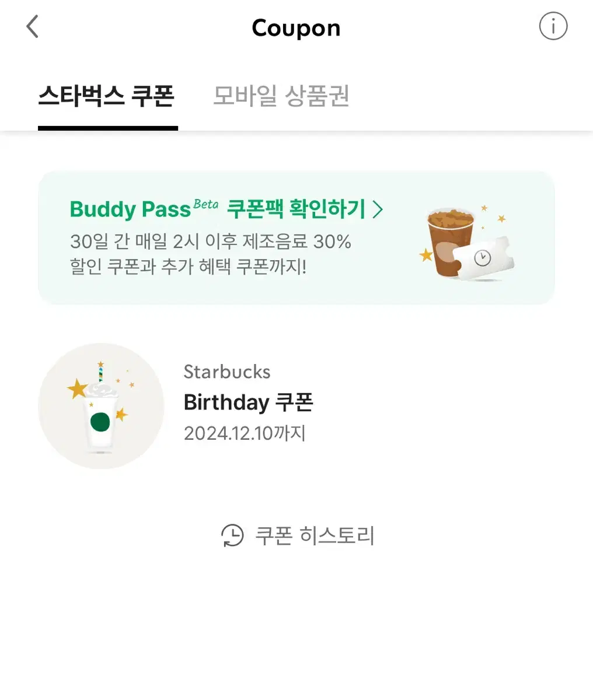Tap the coupon history clock icon

(232, 535)
